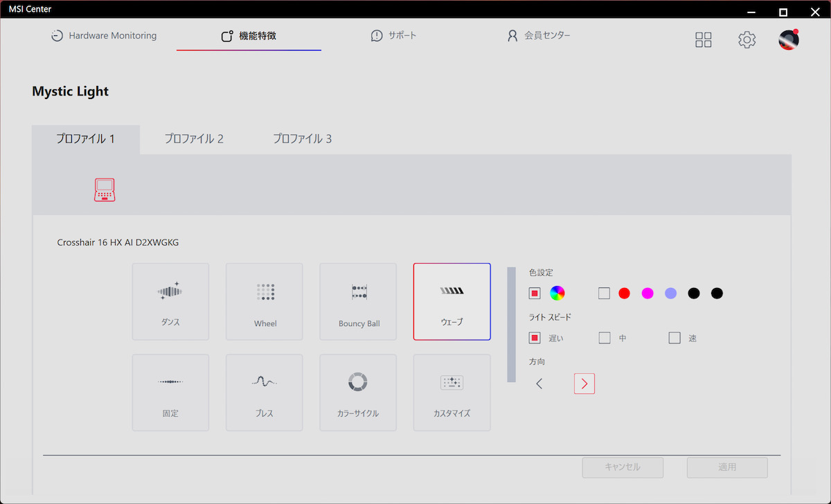831x504 pixels.
Task: Set light speed to 遅い
Action: [535, 338]
